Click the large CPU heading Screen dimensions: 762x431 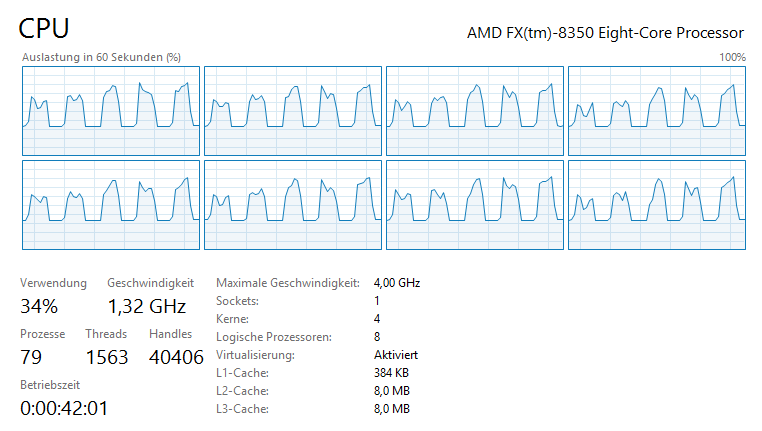[44, 29]
